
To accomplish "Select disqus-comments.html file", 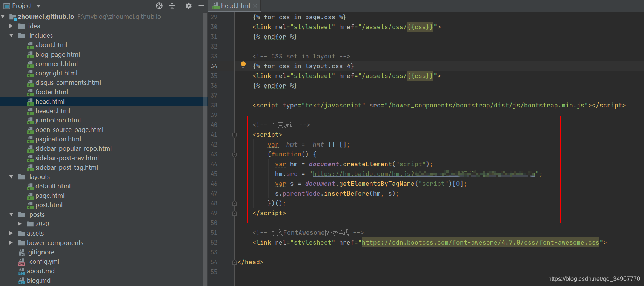I will (x=68, y=83).
